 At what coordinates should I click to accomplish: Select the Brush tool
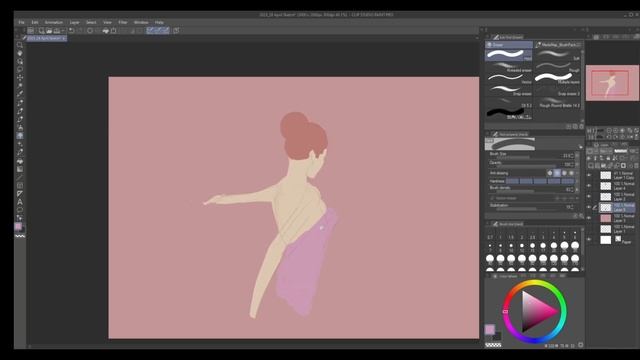point(20,119)
